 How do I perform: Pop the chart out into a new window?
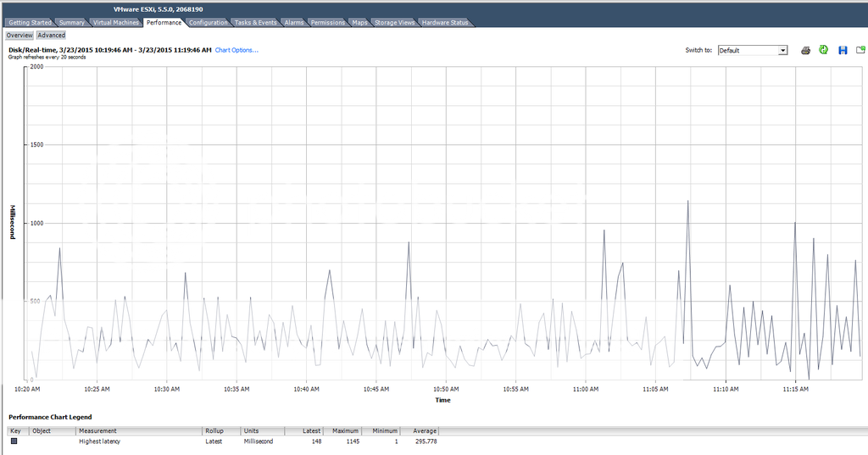(860, 50)
